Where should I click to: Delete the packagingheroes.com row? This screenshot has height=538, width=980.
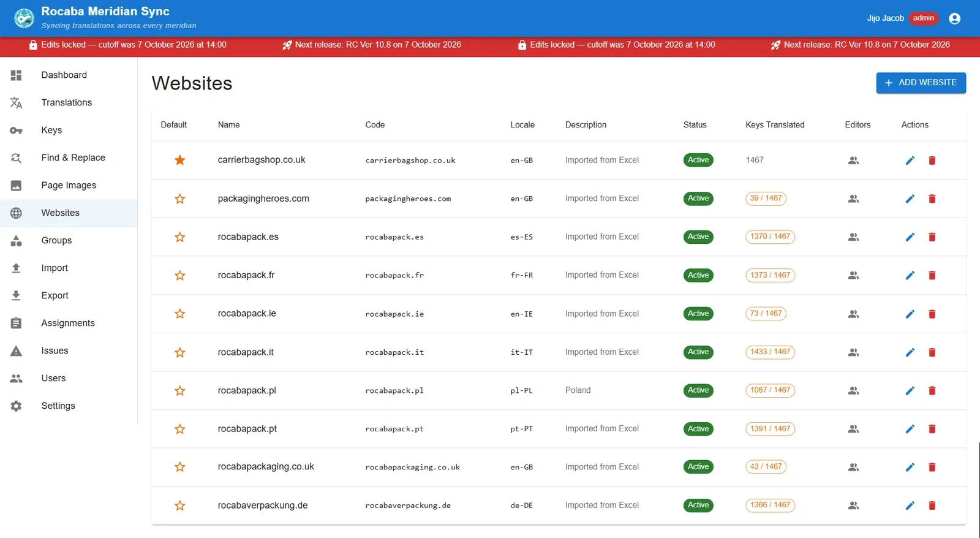932,199
